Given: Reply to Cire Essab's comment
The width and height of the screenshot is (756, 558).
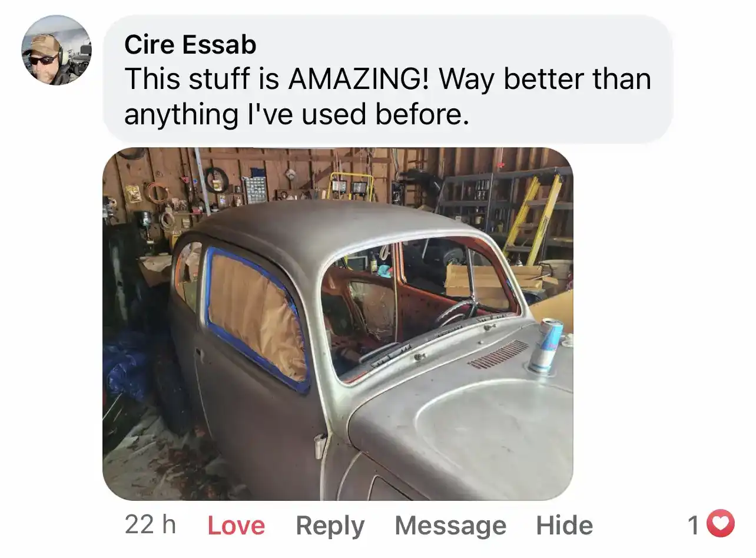Looking at the screenshot, I should pos(330,526).
